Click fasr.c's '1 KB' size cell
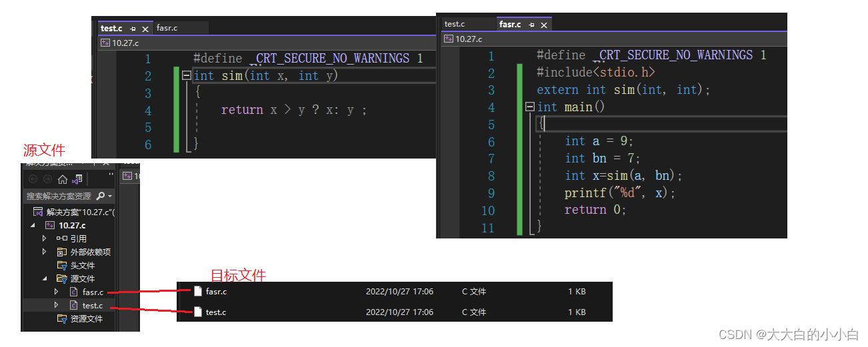 click(x=577, y=291)
